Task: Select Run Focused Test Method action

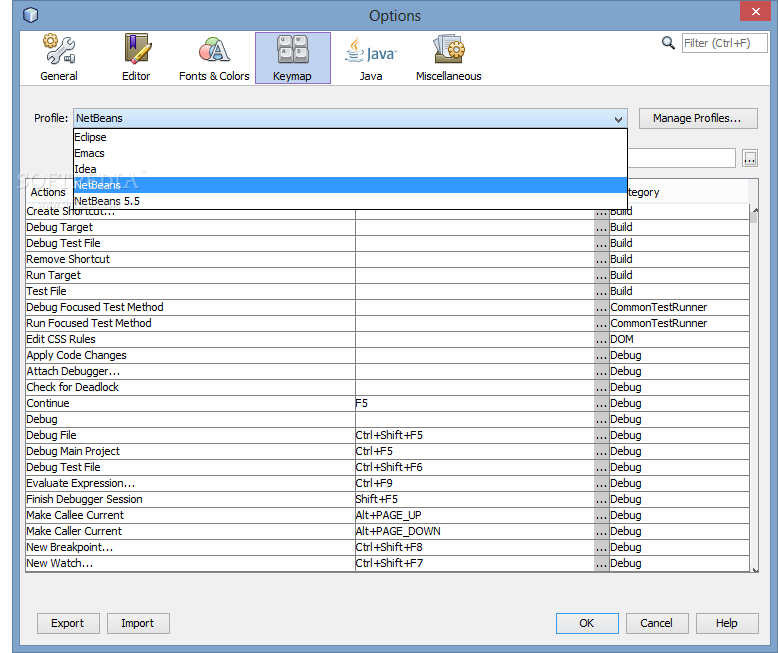Action: [x=191, y=324]
